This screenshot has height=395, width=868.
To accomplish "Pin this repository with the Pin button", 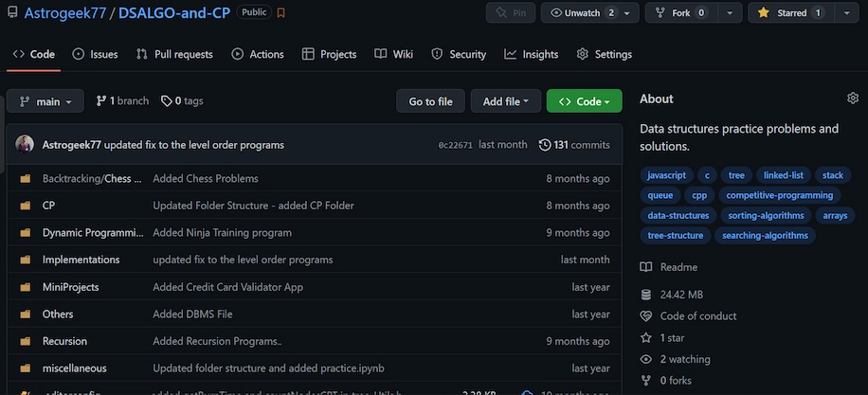I will pos(511,12).
